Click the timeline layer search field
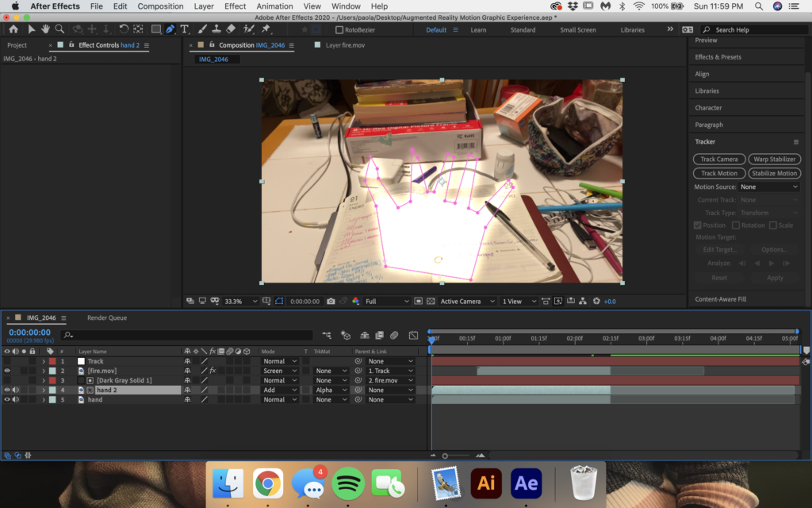Screen dimensions: 812x508 pos(190,335)
